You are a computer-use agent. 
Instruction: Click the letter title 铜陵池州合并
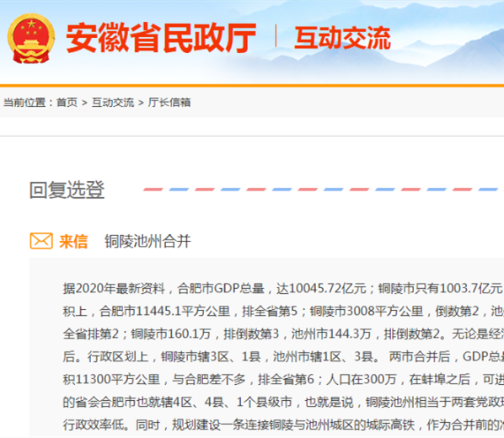pyautogui.click(x=147, y=241)
